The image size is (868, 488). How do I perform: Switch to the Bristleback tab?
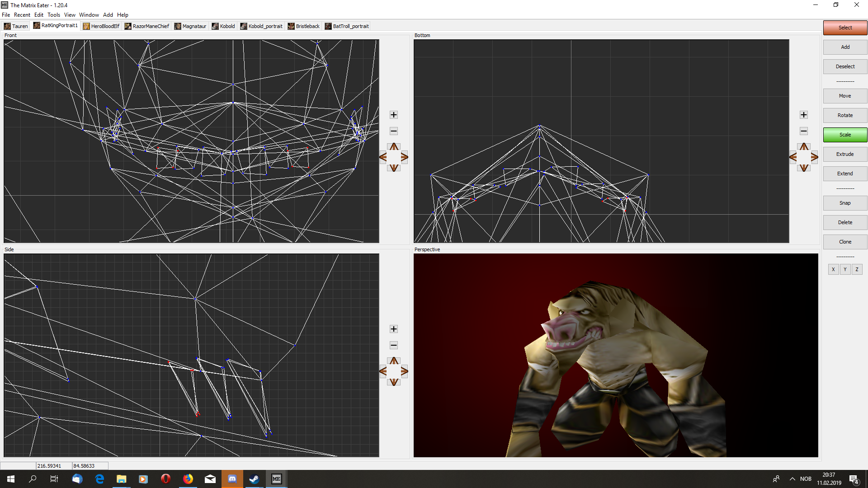pyautogui.click(x=304, y=26)
